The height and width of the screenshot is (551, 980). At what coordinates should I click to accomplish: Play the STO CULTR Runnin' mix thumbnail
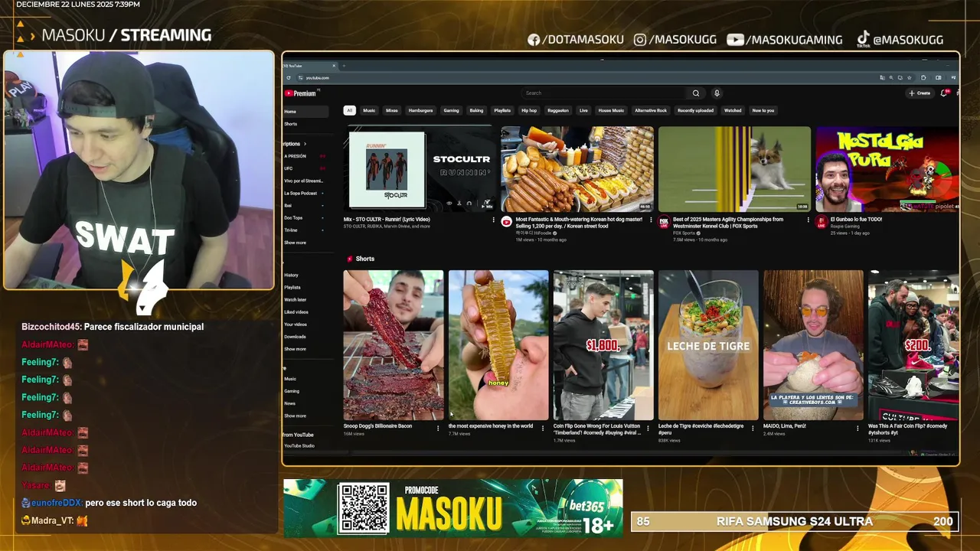pyautogui.click(x=419, y=168)
